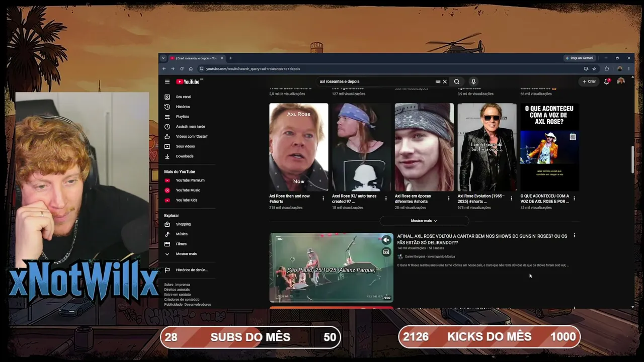Open options for the 'AFINAL, AXL ROSE VOLTOU' video
Image resolution: width=644 pixels, height=362 pixels.
click(x=574, y=236)
